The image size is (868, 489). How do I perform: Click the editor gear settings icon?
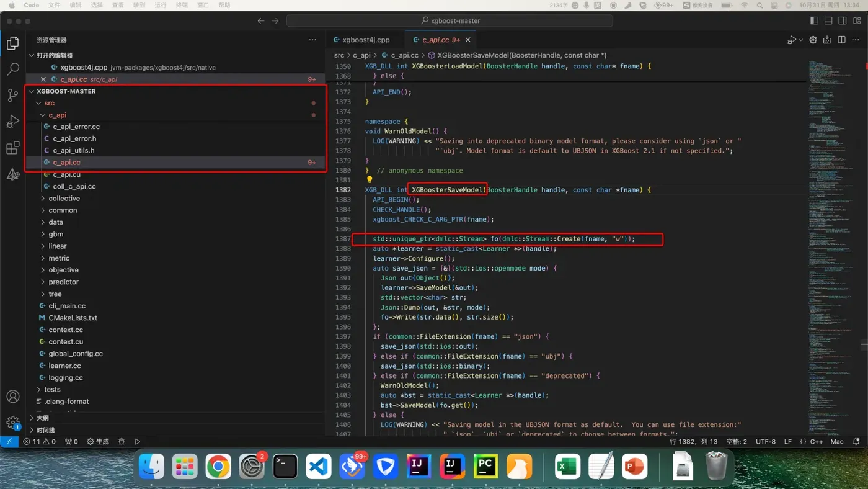[x=813, y=40]
